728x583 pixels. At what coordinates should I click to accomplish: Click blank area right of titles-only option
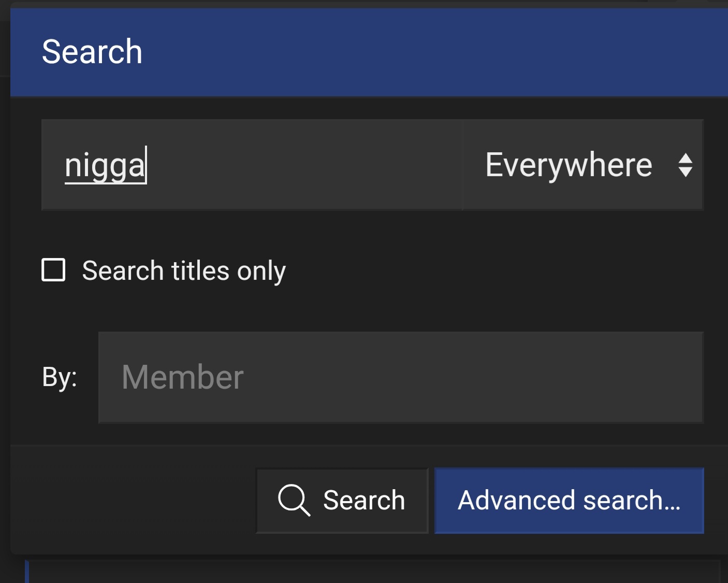(x=492, y=271)
